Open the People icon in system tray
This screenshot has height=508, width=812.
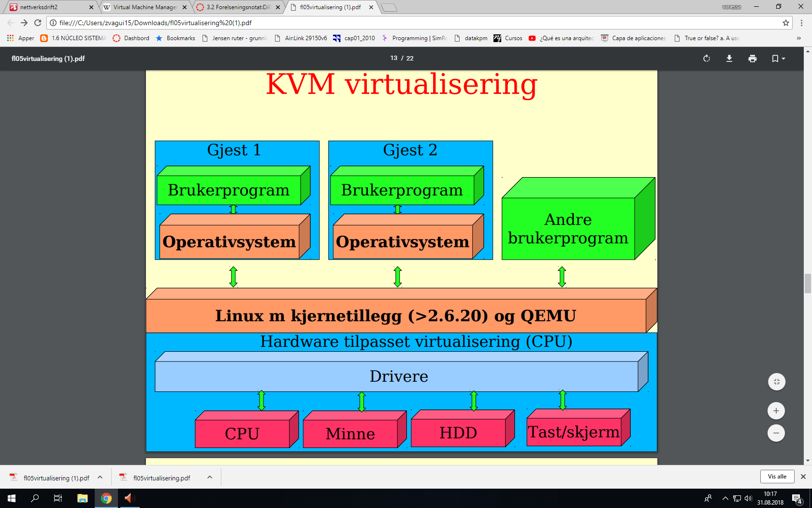pyautogui.click(x=708, y=498)
